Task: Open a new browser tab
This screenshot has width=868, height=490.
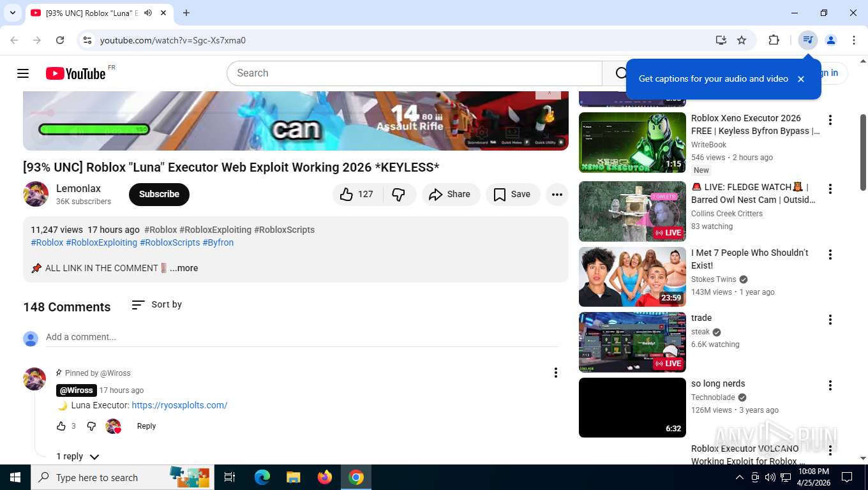Action: pos(186,13)
